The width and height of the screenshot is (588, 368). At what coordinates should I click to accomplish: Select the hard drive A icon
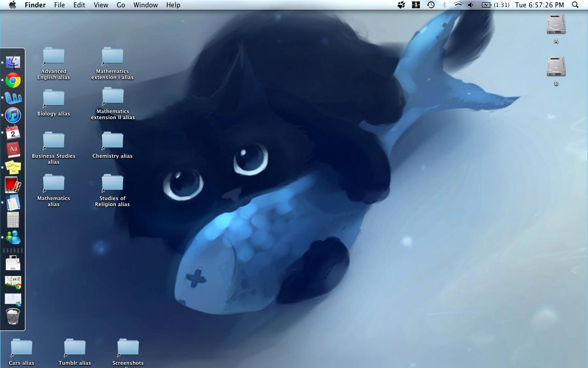point(556,24)
